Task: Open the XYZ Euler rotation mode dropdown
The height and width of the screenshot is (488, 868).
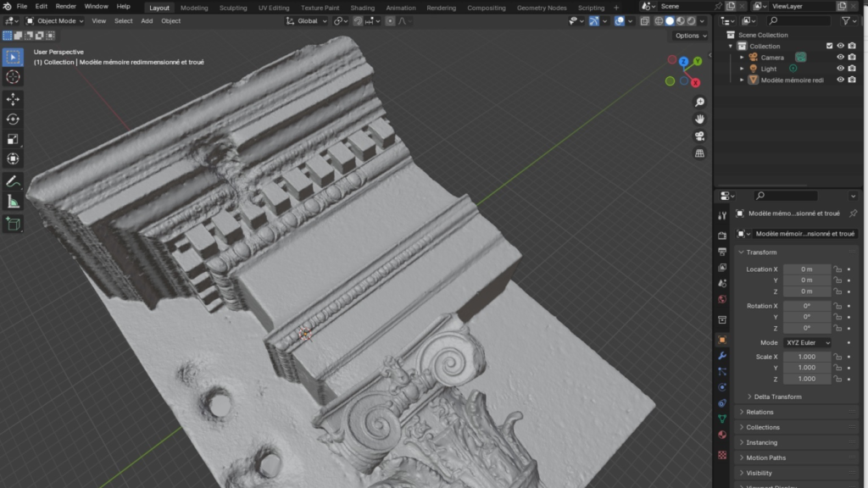Action: point(807,342)
